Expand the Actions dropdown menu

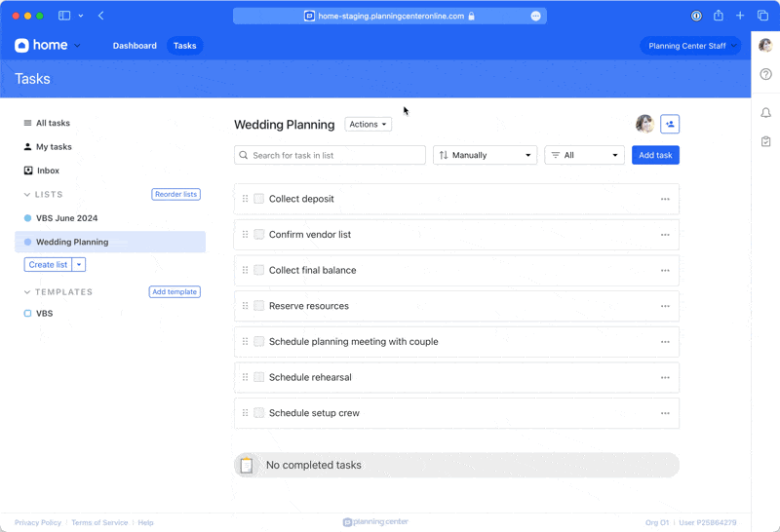click(368, 125)
